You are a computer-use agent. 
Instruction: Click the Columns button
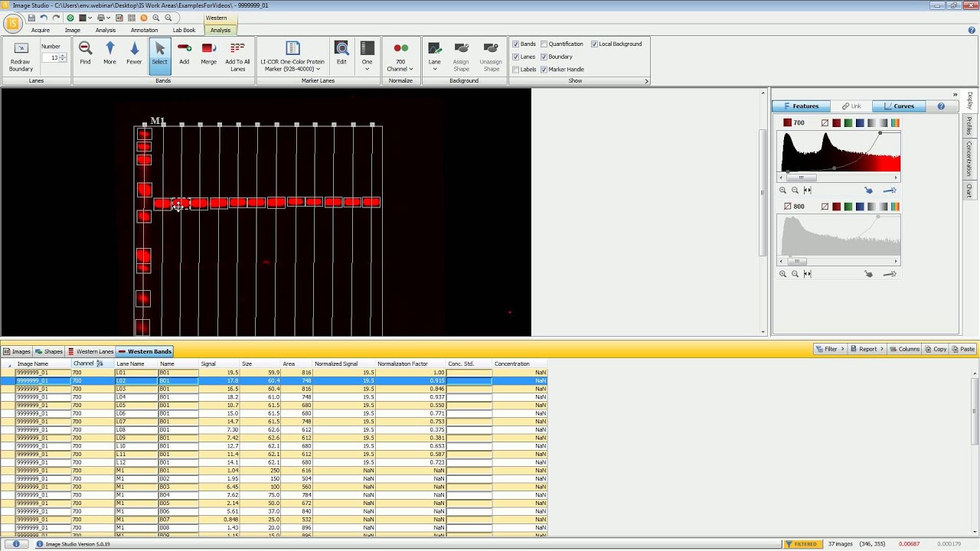(x=904, y=349)
